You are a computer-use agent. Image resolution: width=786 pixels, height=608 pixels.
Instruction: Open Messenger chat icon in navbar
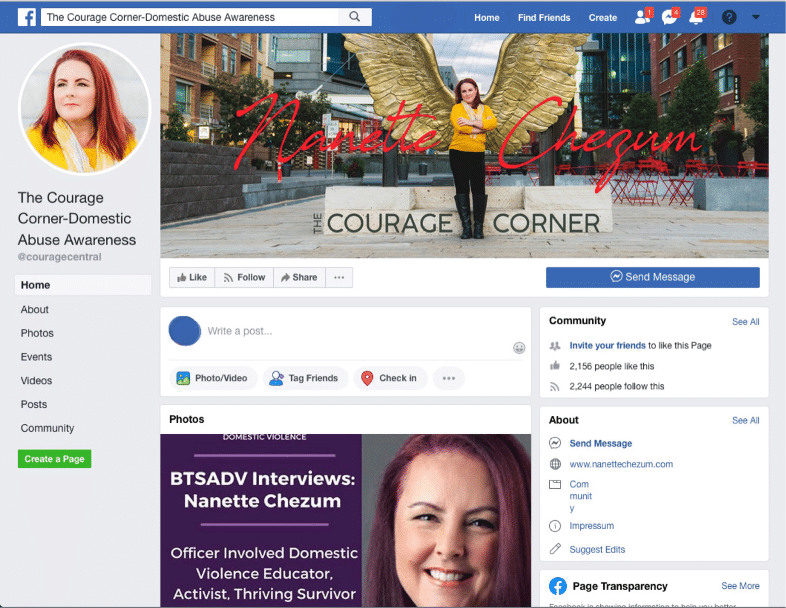670,17
